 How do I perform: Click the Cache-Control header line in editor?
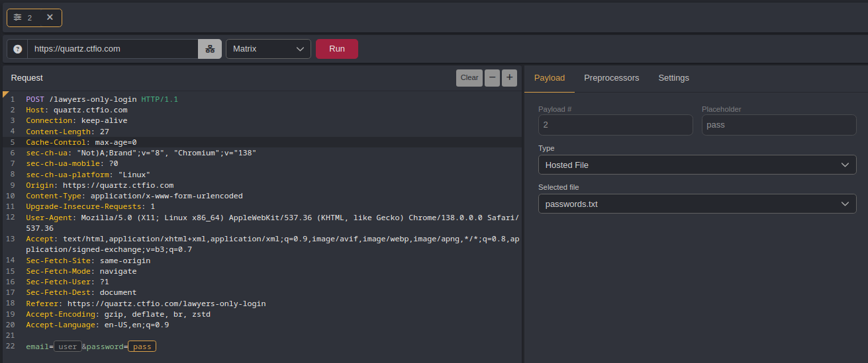81,142
